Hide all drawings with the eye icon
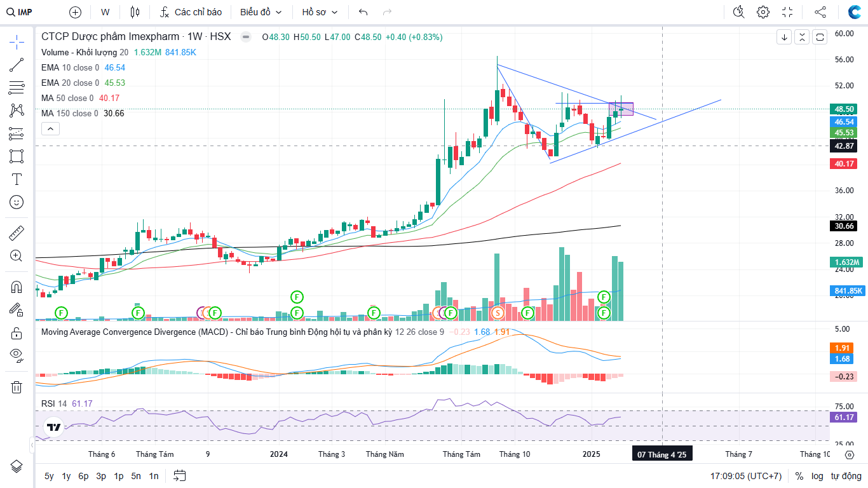Viewport: 868px width, 488px height. click(17, 356)
